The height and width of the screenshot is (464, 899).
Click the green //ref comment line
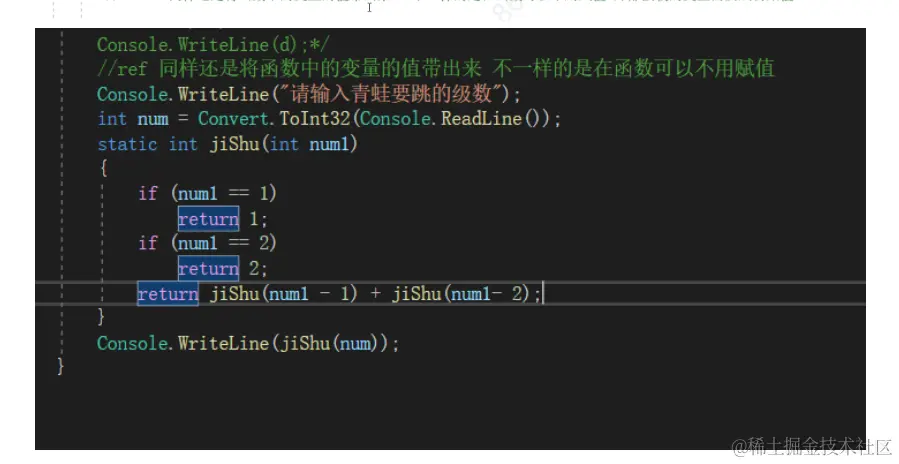(436, 69)
